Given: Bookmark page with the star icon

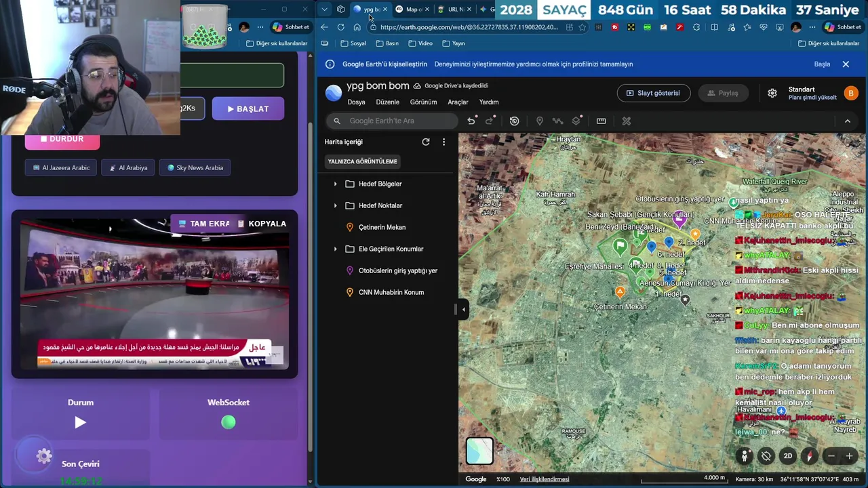Looking at the screenshot, I should pyautogui.click(x=582, y=27).
